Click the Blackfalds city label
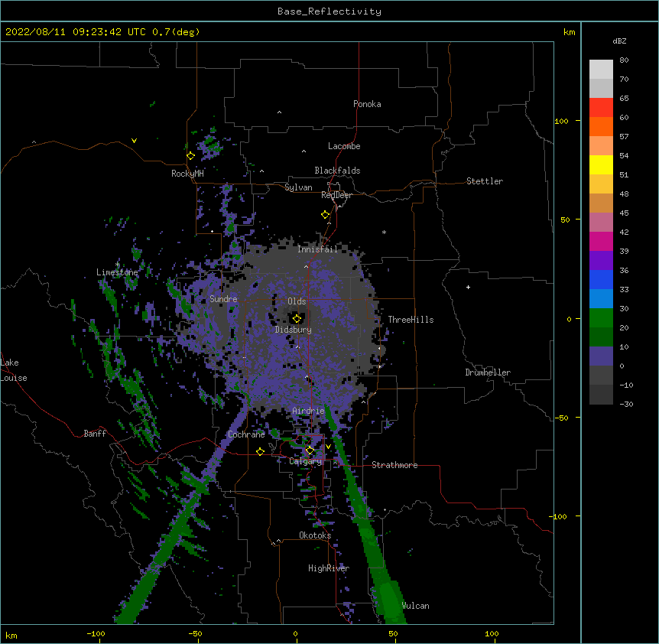This screenshot has height=644, width=659. [x=337, y=171]
